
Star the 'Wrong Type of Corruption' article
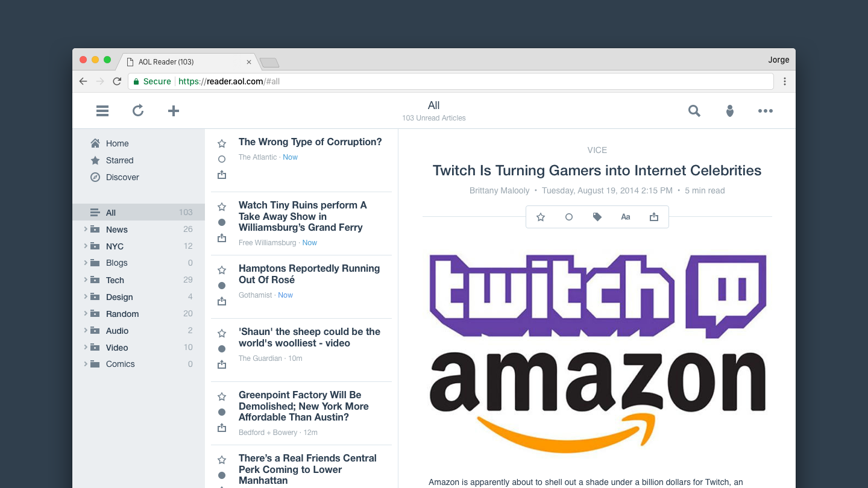pos(222,143)
